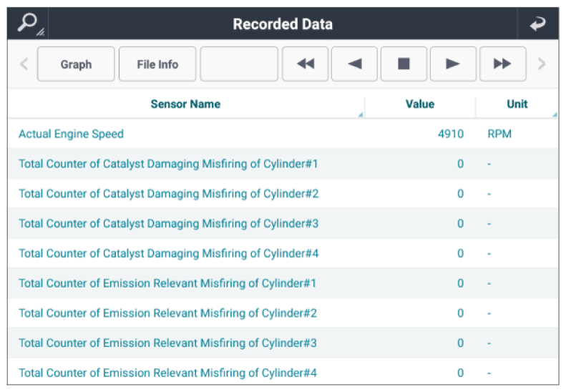
Task: Select Catalyst Damaging Misfiring of Cylinder#3 row
Action: coord(168,224)
